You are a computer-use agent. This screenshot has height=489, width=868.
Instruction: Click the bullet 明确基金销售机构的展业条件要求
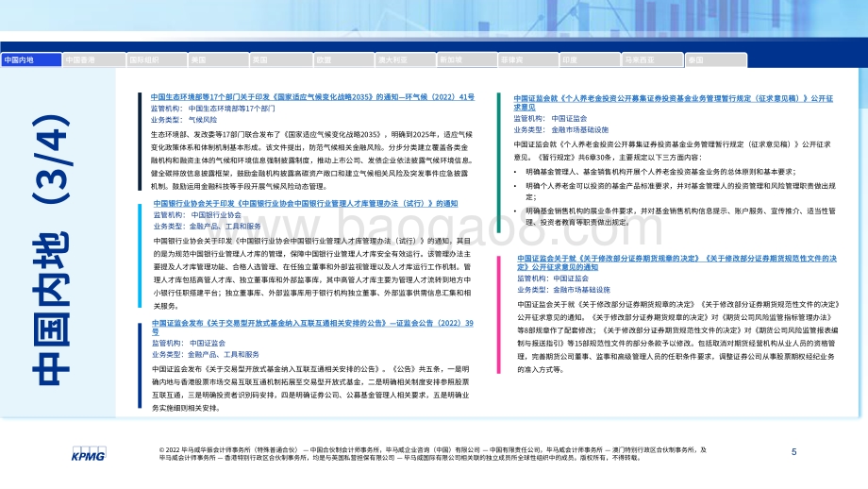pos(681,216)
